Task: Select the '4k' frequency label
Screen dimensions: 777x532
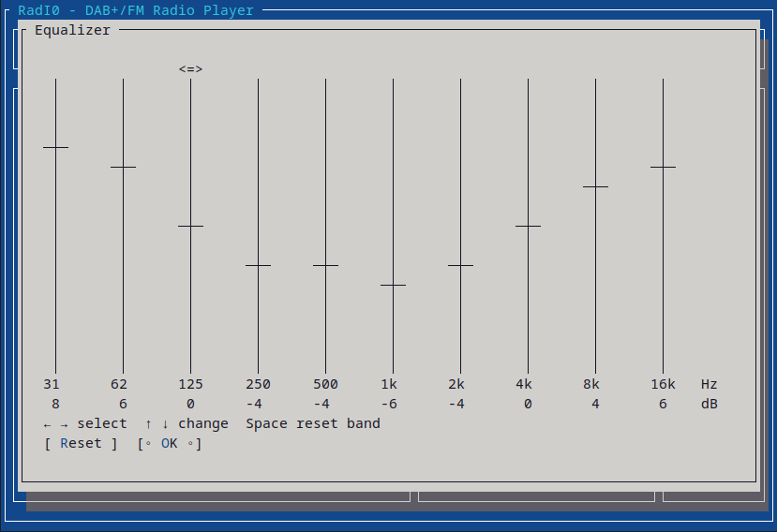Action: click(x=524, y=384)
